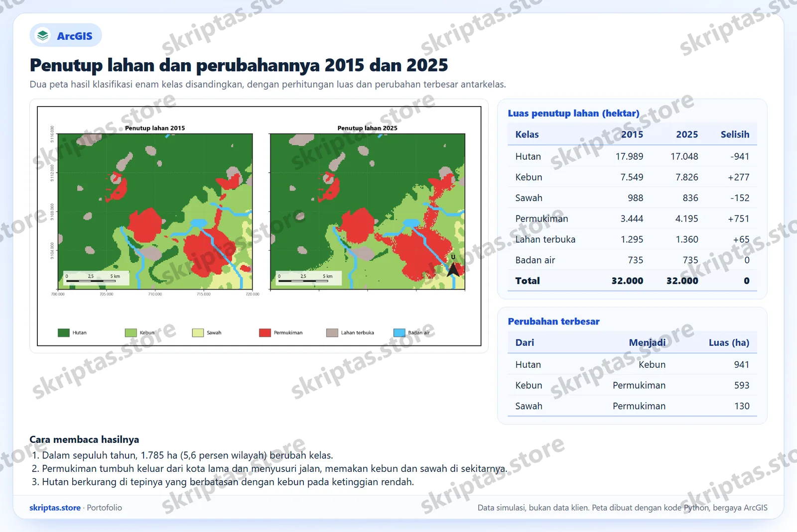Click the Cara membaca hasilnya heading

pyautogui.click(x=84, y=439)
